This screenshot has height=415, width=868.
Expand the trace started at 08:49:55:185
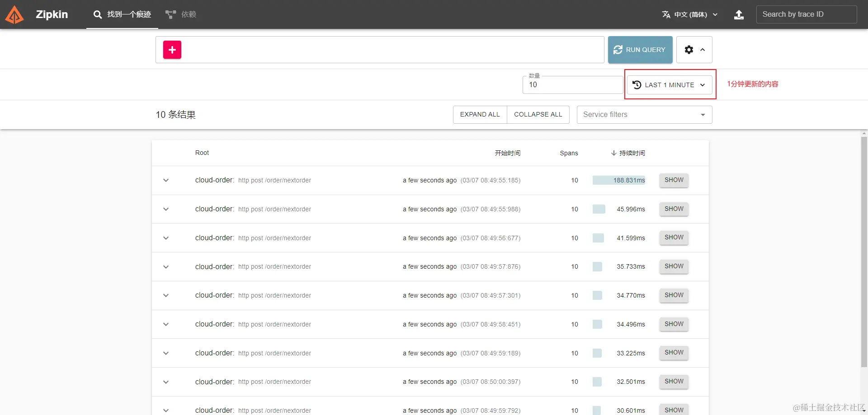(166, 180)
